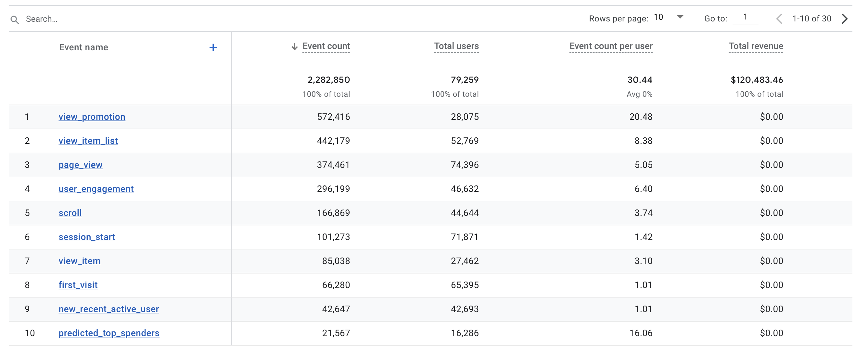The height and width of the screenshot is (354, 868).
Task: Click the Event count sort arrow
Action: point(295,46)
